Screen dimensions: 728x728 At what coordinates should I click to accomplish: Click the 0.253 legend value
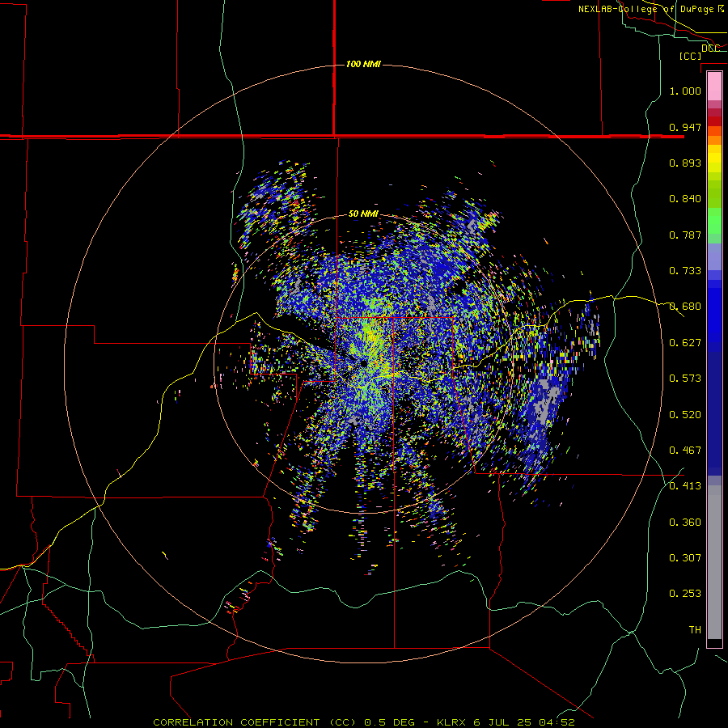coord(685,594)
